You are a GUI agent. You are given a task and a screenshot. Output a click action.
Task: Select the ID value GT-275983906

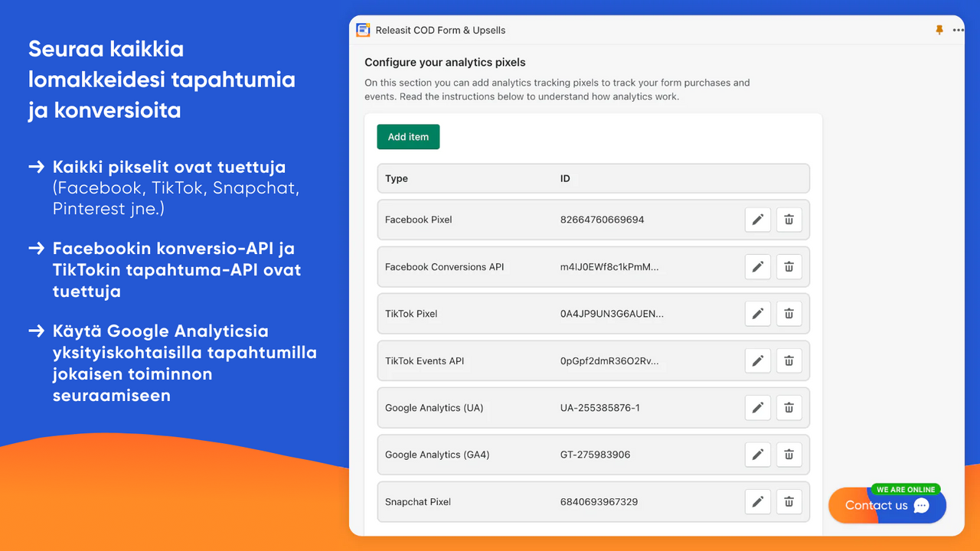click(596, 455)
